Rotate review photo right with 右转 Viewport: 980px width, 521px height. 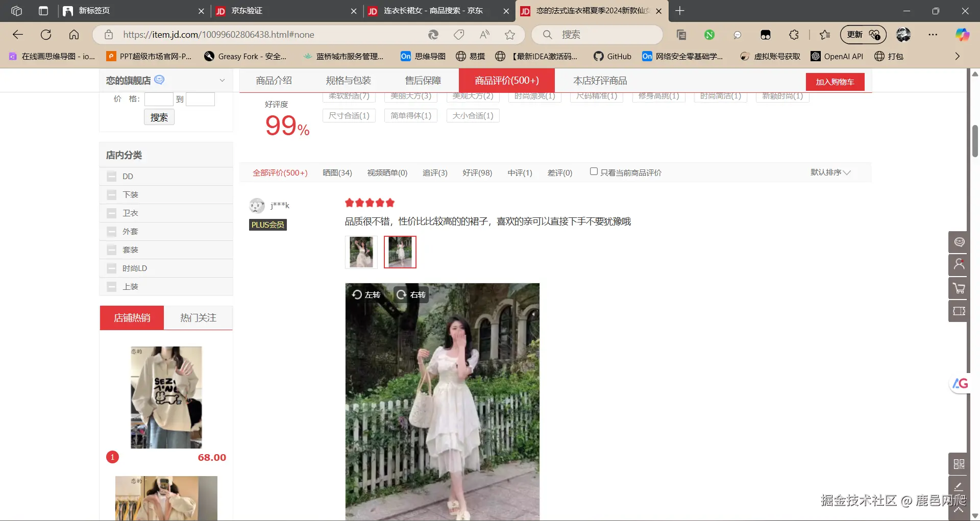click(411, 294)
